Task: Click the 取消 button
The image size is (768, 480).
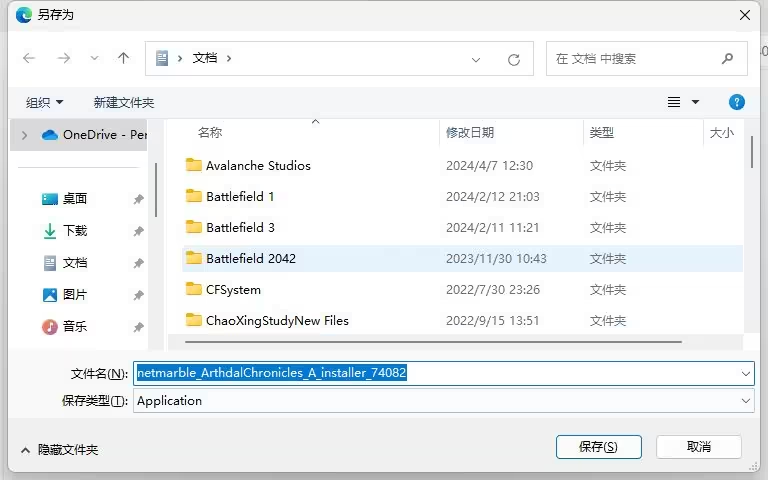Action: coord(698,447)
